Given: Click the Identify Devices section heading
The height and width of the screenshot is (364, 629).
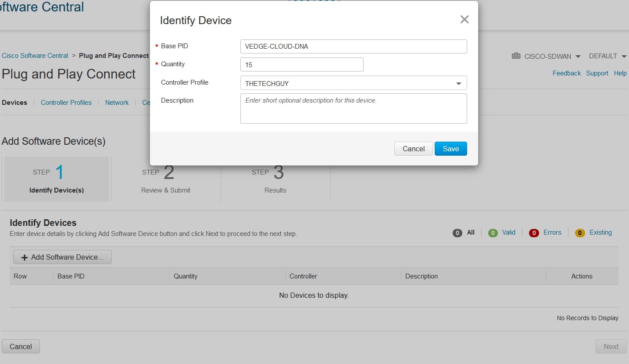Looking at the screenshot, I should (x=43, y=223).
